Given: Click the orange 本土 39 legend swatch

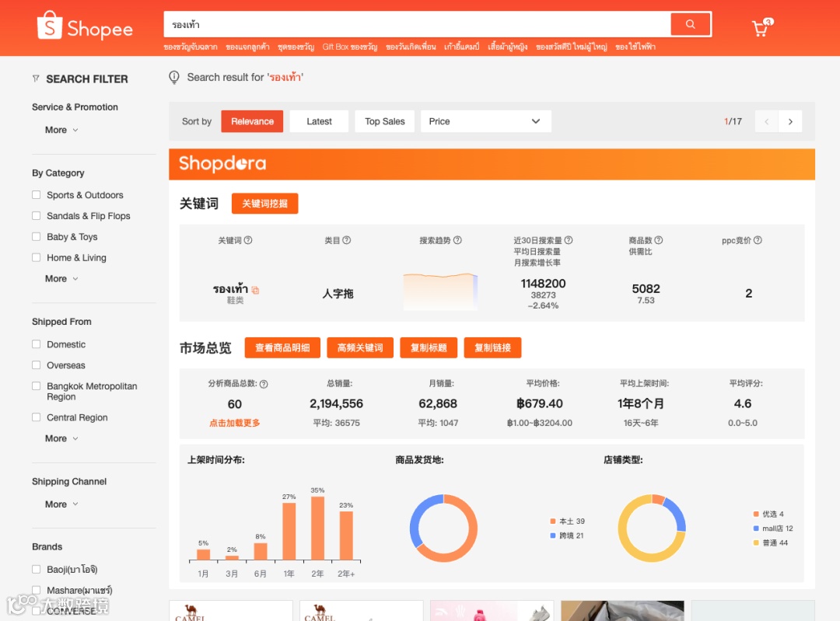Looking at the screenshot, I should [x=553, y=522].
